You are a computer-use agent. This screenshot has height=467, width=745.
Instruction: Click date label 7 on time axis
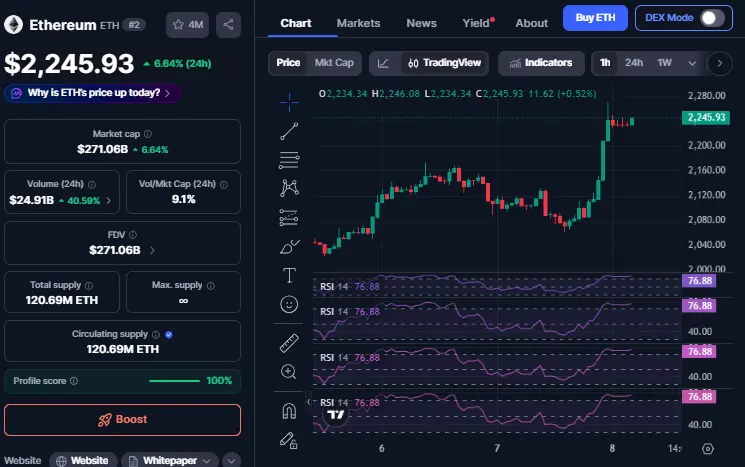tap(497, 448)
